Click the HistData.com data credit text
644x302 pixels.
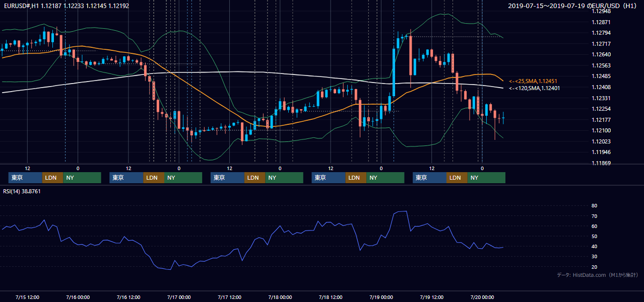click(598, 275)
